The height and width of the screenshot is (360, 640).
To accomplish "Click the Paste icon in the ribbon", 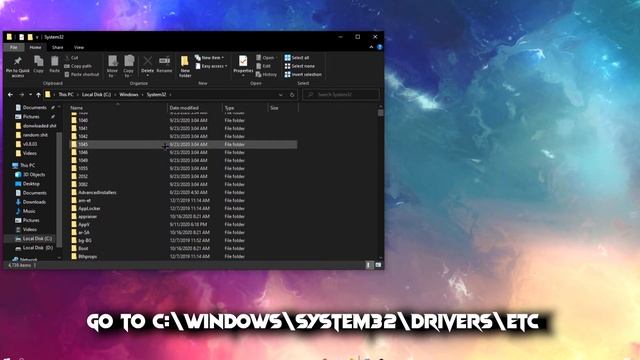I will pyautogui.click(x=54, y=64).
